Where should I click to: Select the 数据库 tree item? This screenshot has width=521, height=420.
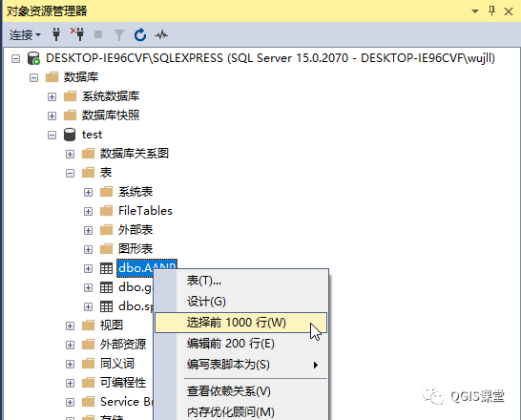[x=81, y=77]
